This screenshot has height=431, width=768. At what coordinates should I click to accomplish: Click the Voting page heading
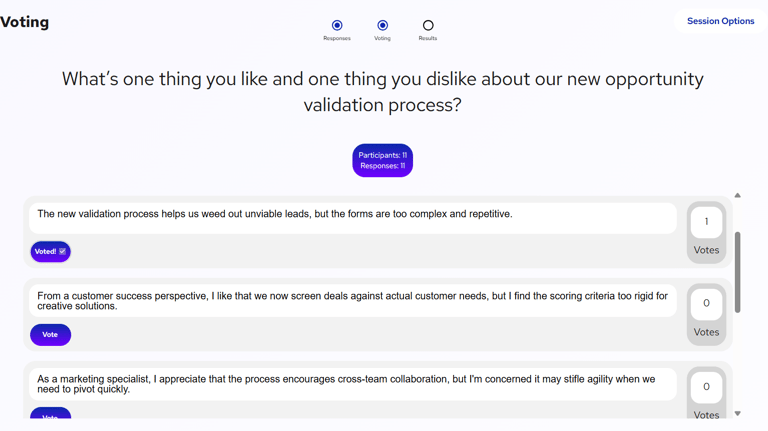tap(25, 22)
